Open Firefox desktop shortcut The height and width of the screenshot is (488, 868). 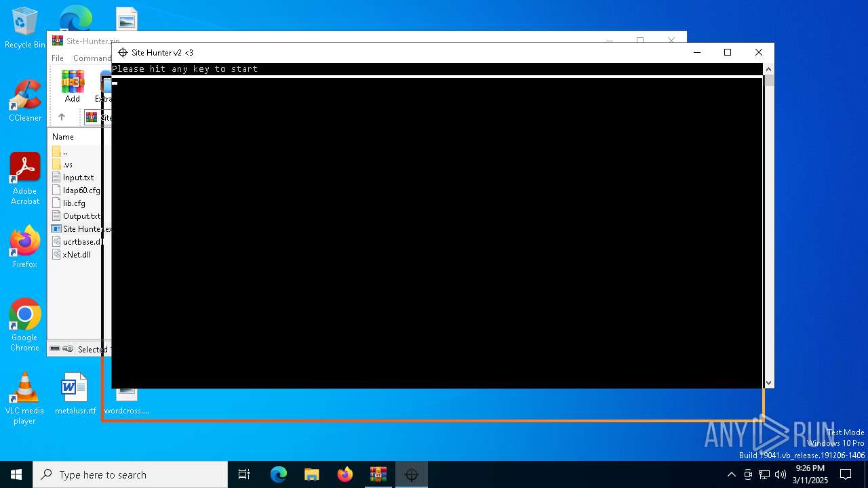click(25, 247)
